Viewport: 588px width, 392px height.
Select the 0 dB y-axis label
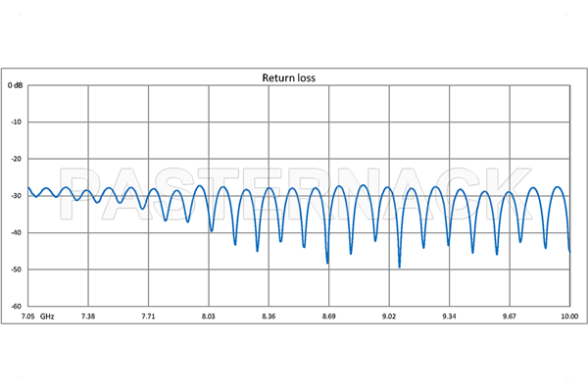point(16,86)
